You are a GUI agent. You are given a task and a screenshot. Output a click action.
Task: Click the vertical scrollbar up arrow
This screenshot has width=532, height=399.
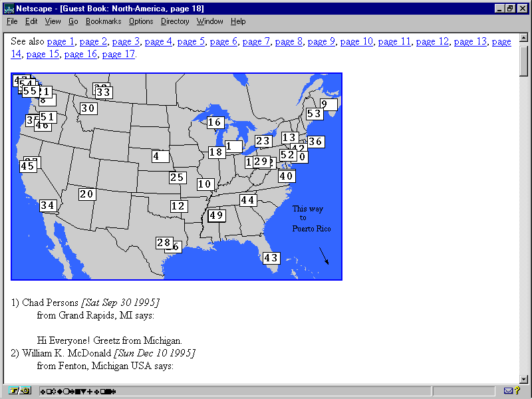524,38
